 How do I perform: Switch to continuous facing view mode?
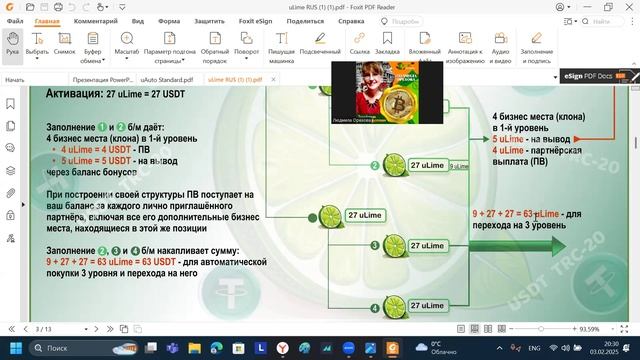coord(502,329)
